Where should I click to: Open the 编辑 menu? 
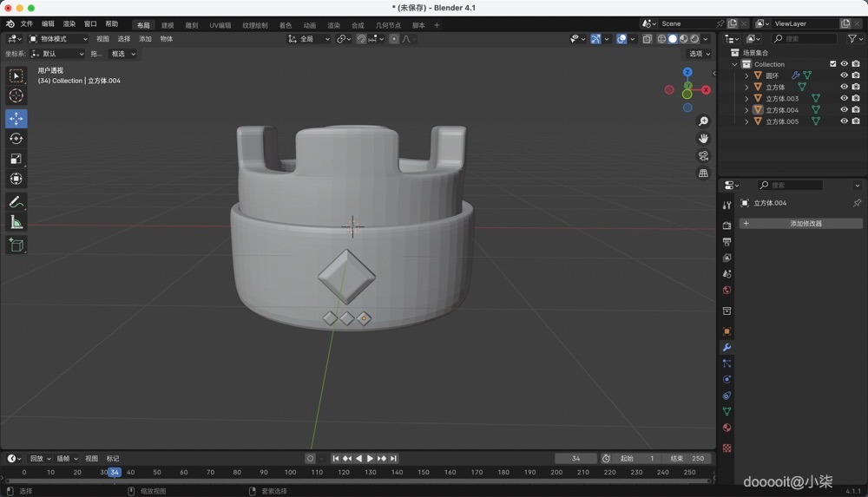tap(48, 24)
